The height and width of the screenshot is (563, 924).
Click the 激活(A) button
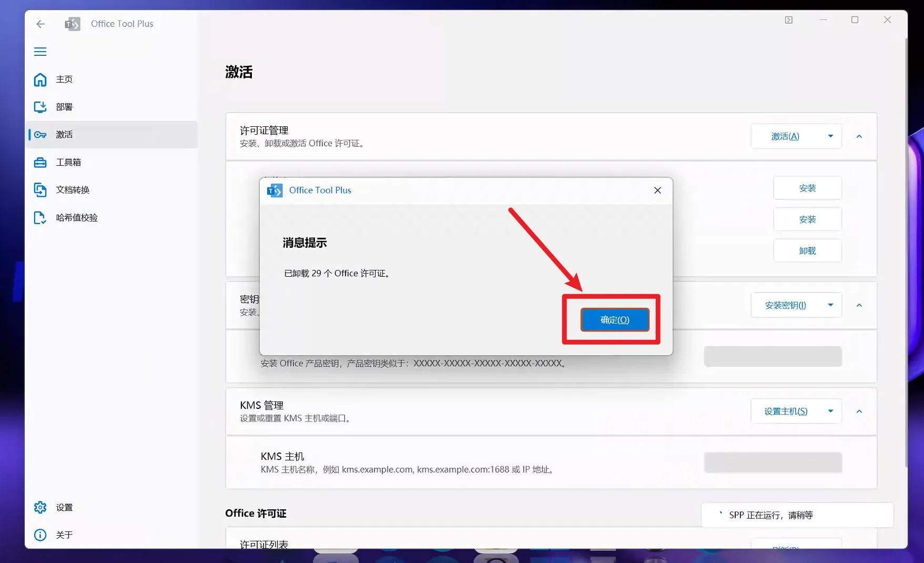pos(785,136)
